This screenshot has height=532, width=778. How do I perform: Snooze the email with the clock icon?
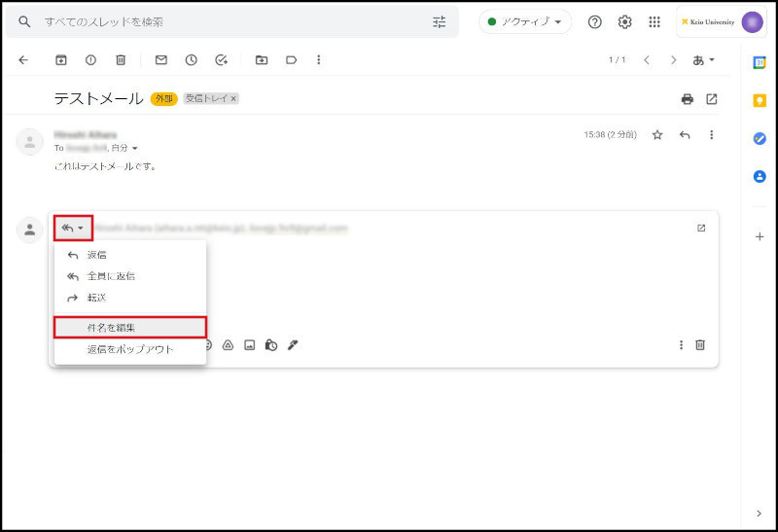pyautogui.click(x=192, y=60)
